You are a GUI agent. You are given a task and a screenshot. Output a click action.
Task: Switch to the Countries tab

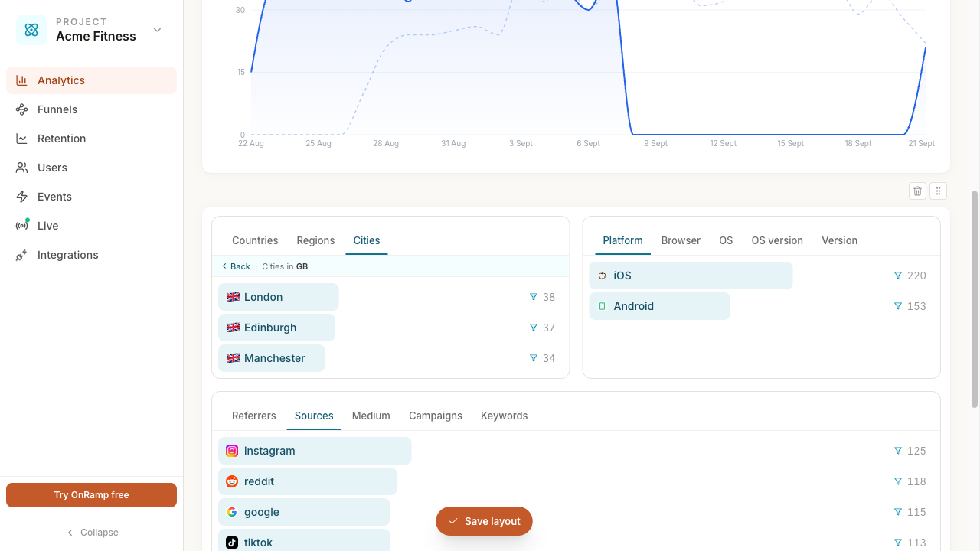(x=255, y=240)
